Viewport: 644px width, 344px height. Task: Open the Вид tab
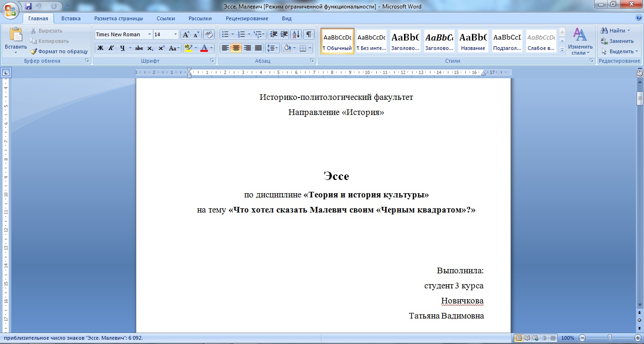(x=287, y=18)
